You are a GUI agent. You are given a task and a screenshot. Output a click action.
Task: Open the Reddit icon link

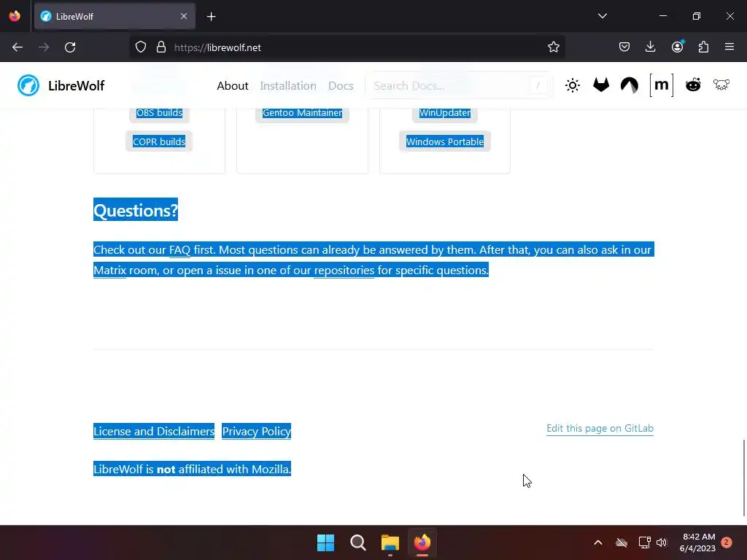point(693,85)
